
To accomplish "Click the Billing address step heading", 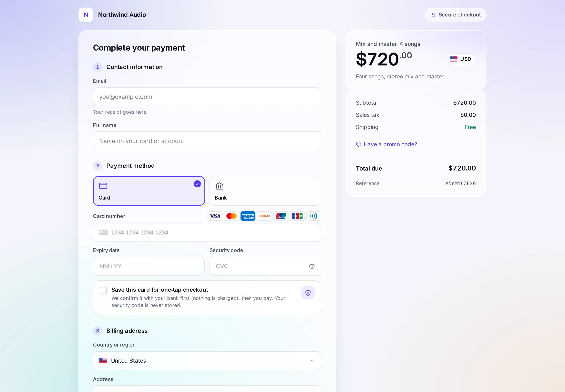I will pos(127,331).
